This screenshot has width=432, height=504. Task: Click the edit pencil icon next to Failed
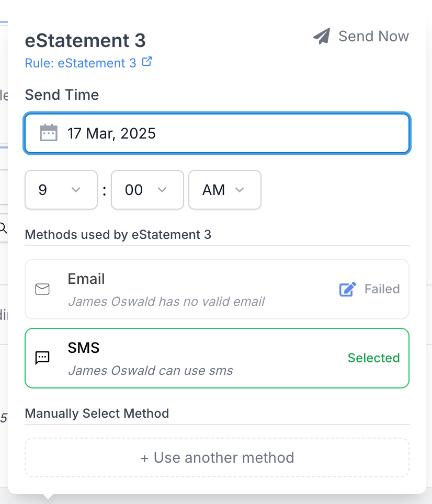click(347, 289)
